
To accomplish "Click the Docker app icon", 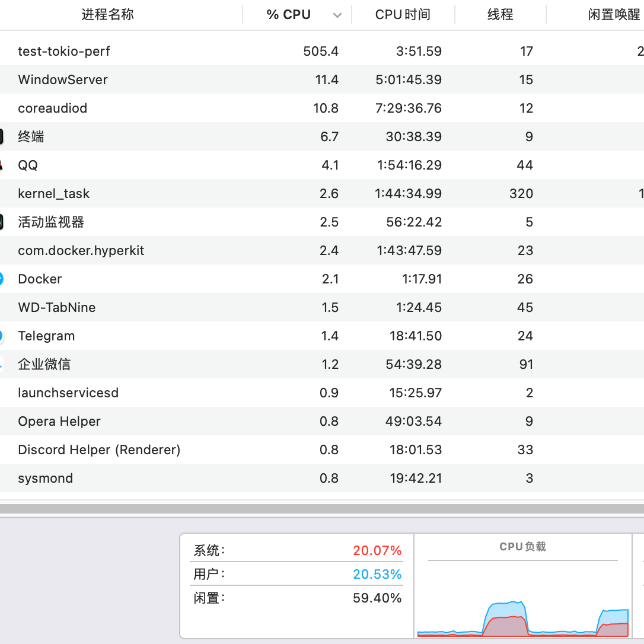I will (x=1, y=279).
